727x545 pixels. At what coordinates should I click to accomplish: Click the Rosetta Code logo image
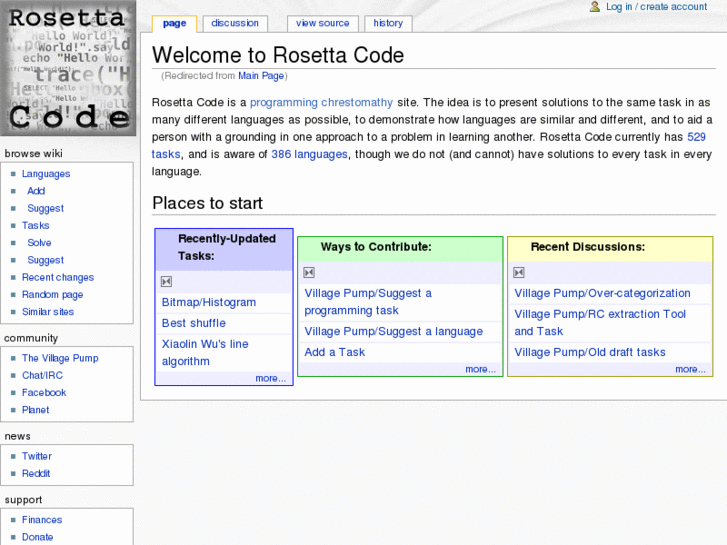[x=68, y=68]
